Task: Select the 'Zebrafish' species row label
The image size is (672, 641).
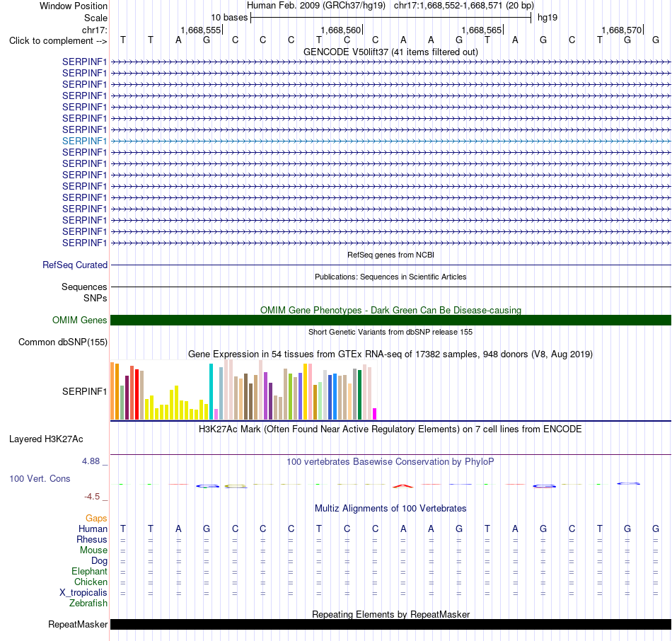Action: coord(88,603)
